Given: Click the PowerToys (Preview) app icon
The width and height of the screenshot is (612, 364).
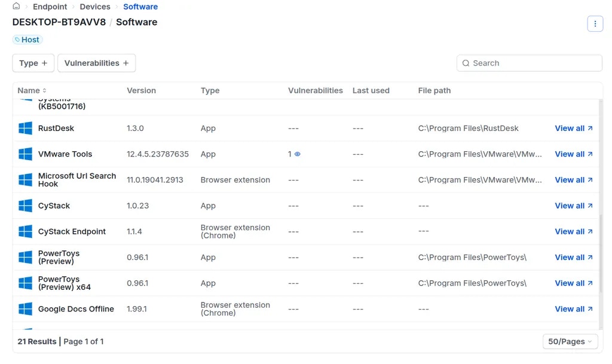Looking at the screenshot, I should [x=25, y=257].
